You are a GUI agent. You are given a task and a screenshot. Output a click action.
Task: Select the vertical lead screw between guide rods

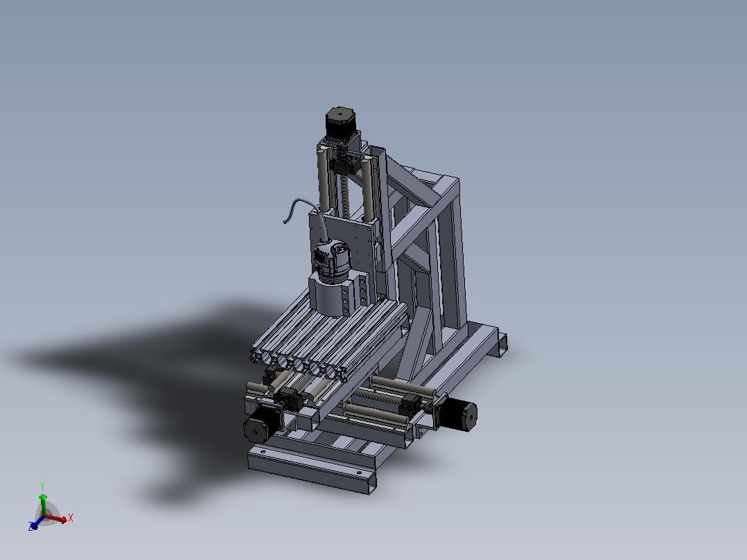(345, 195)
